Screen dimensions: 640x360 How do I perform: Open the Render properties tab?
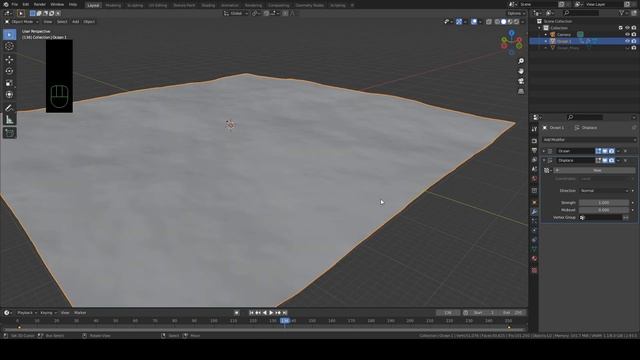534,141
